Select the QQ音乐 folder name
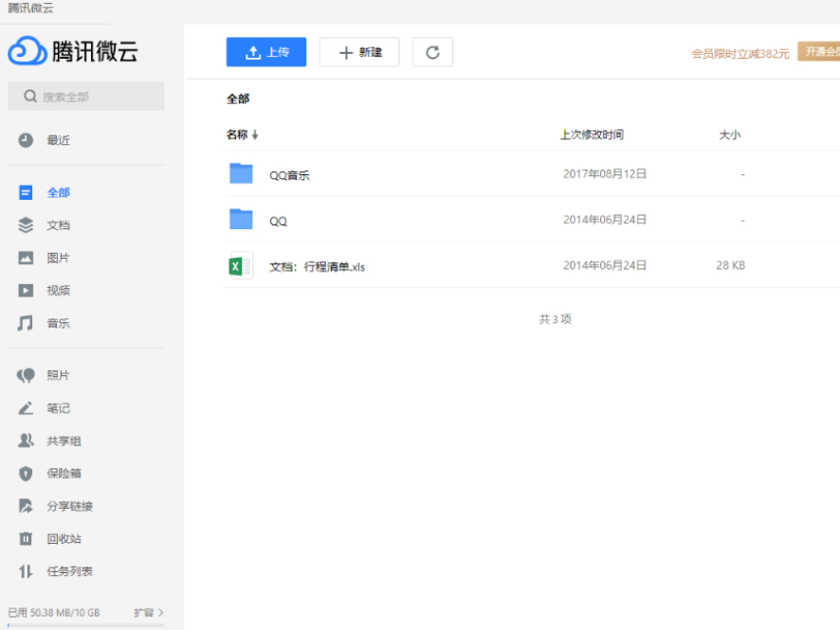The height and width of the screenshot is (630, 840). pyautogui.click(x=289, y=175)
